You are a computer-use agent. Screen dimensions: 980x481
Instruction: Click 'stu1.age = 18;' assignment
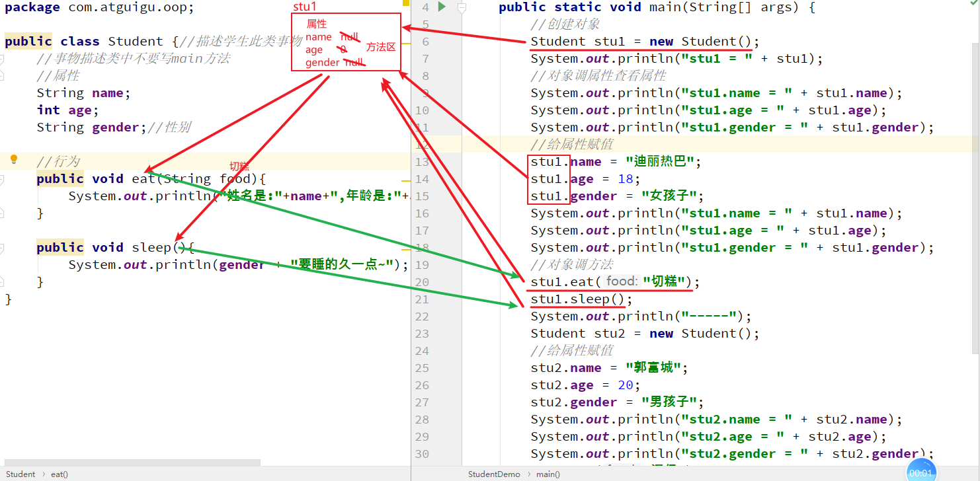(586, 178)
